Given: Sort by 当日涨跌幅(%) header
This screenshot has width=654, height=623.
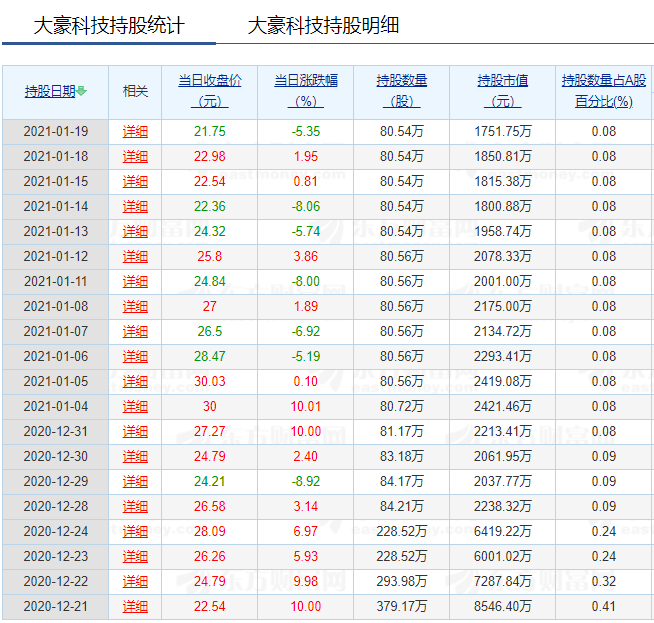Looking at the screenshot, I should (x=306, y=91).
